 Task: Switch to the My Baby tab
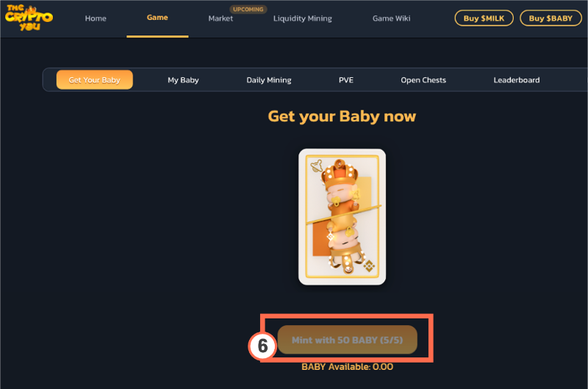(183, 80)
